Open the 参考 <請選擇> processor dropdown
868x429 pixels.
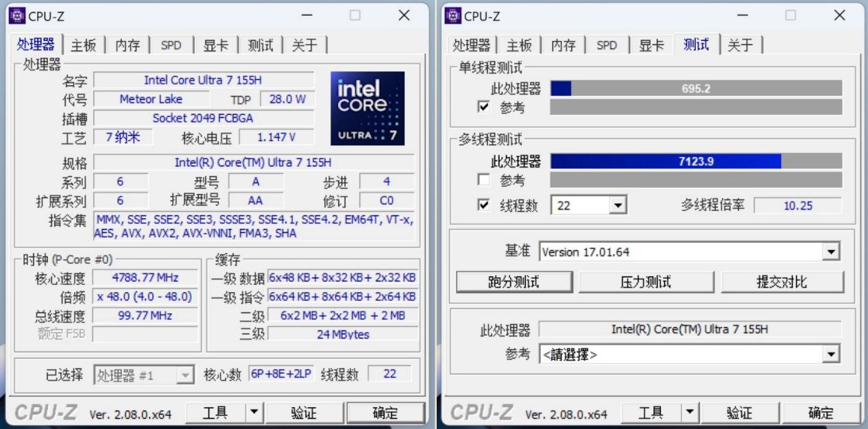[832, 354]
